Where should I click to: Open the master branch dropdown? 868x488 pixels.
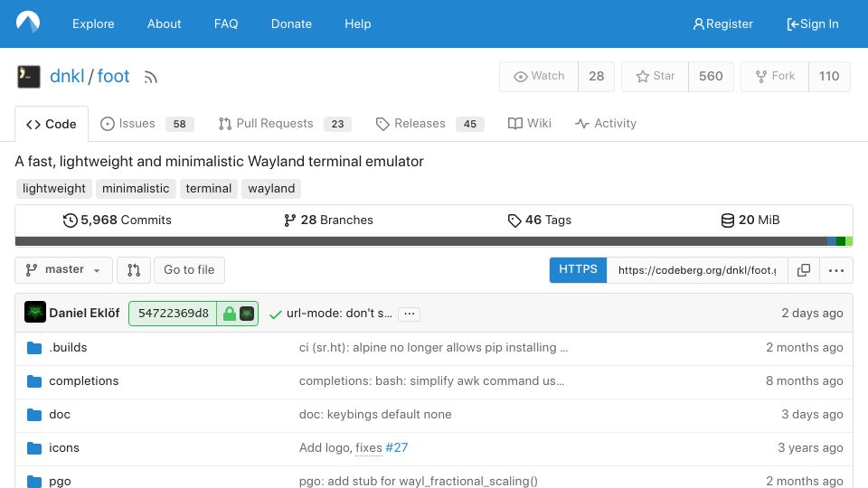pos(63,270)
